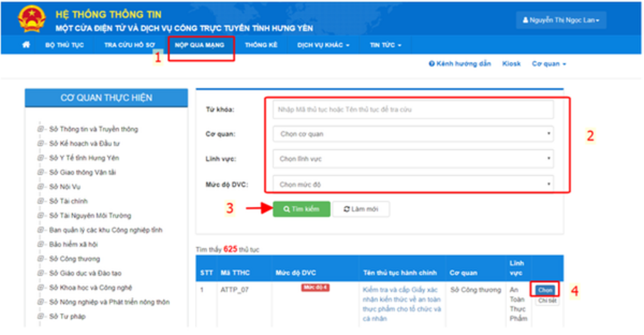Open the Tin tức menu
Image resolution: width=644 pixels, height=335 pixels.
point(385,45)
